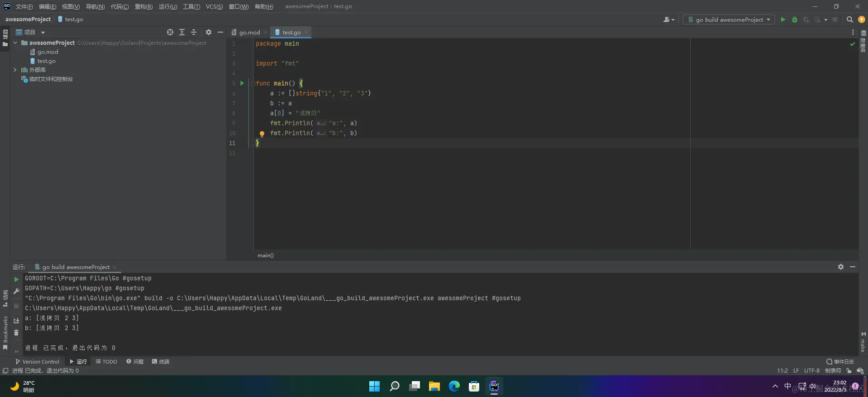
Task: Open Bookmarks side tool window
Action: tap(5, 333)
